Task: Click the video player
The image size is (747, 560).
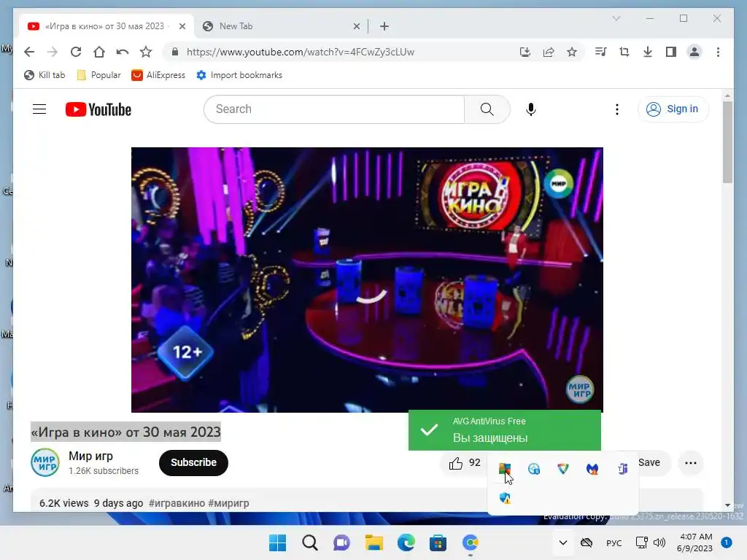Action: [367, 279]
